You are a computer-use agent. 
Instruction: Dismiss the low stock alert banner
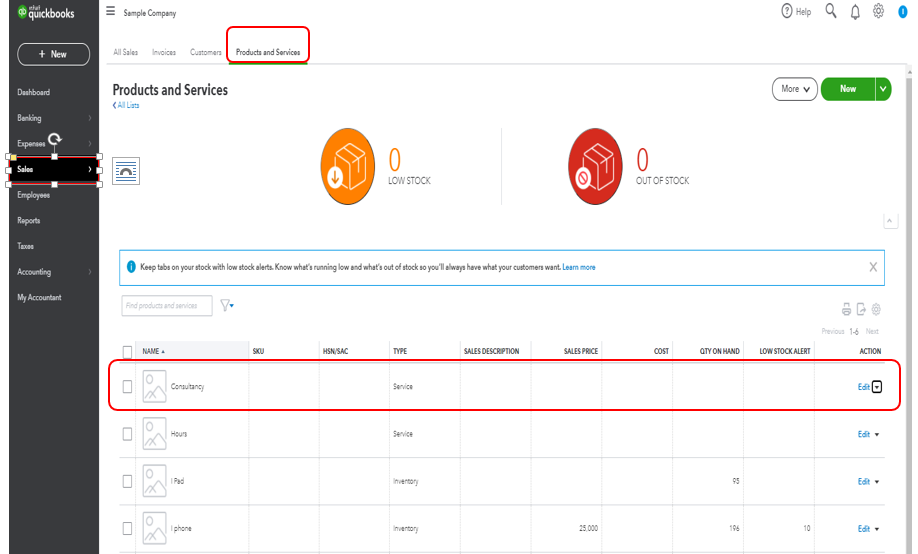click(873, 267)
